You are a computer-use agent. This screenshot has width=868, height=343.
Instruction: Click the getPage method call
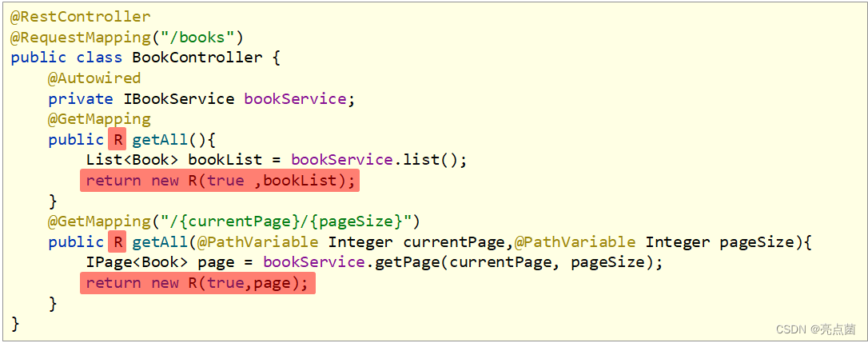tap(407, 262)
